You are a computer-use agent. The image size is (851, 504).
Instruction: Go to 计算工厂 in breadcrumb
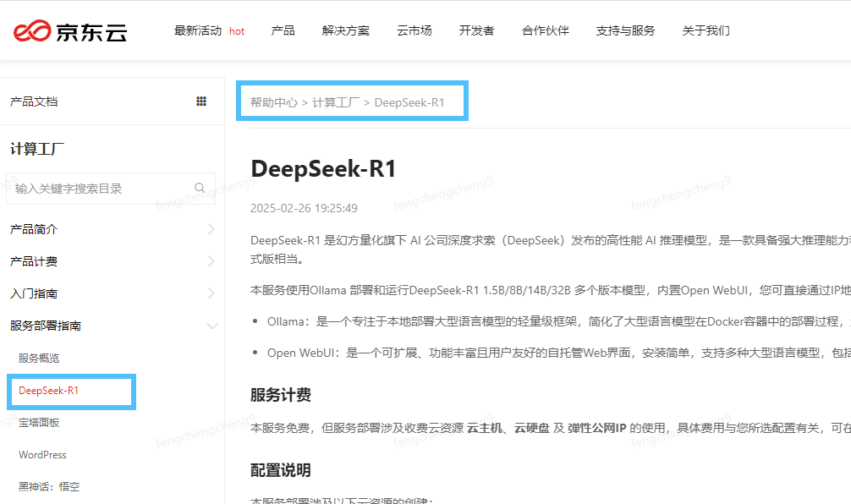tap(336, 102)
